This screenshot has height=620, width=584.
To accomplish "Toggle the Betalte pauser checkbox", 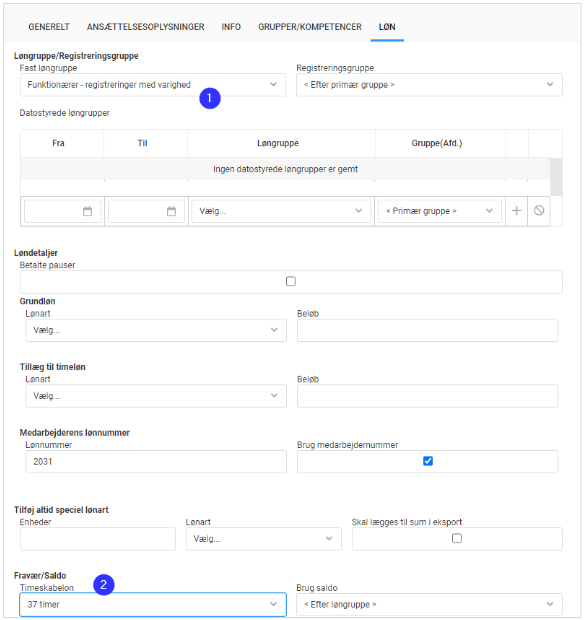I will pyautogui.click(x=291, y=281).
